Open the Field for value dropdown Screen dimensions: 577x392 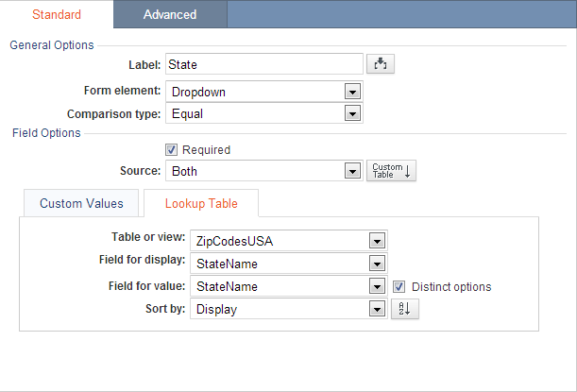point(289,286)
